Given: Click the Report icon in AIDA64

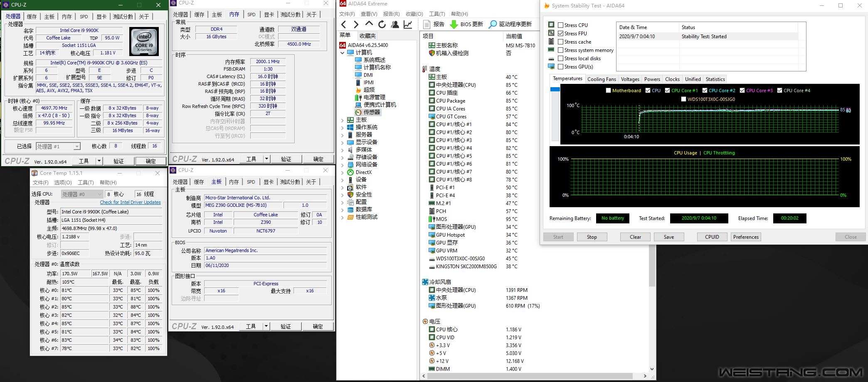Looking at the screenshot, I should (427, 24).
